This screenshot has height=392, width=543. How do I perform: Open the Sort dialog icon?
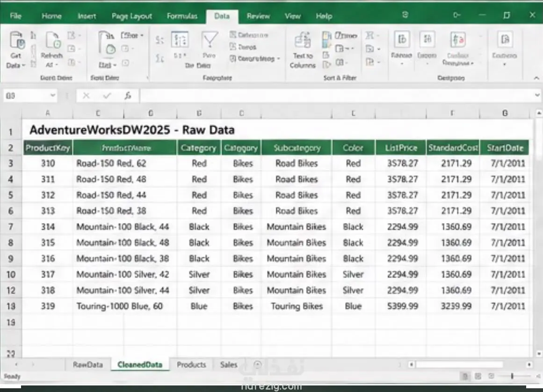[180, 40]
